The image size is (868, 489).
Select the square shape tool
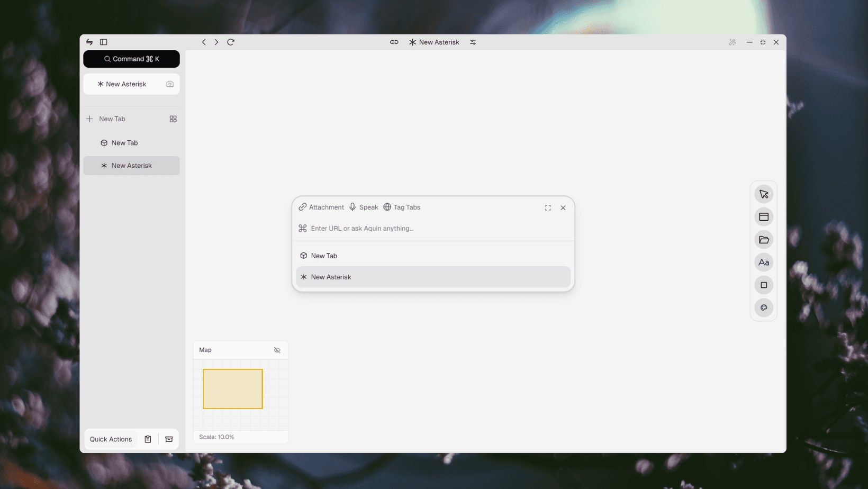(x=764, y=285)
